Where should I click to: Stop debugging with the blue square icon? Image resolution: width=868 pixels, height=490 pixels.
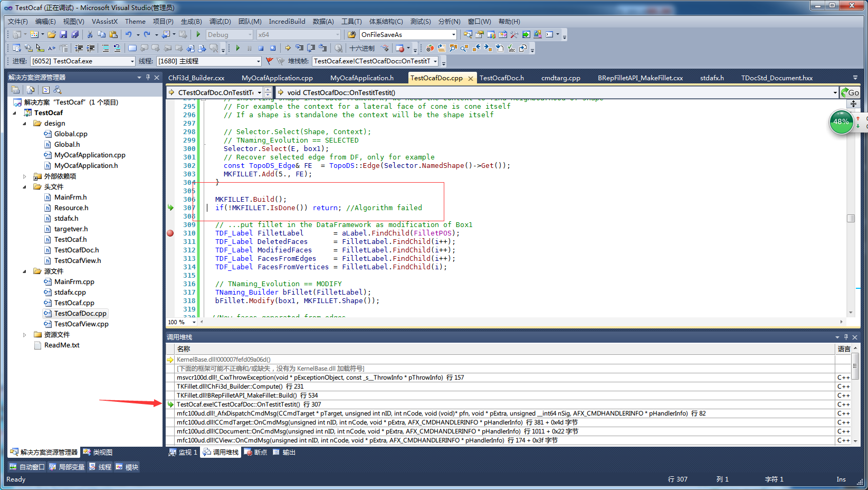(x=261, y=48)
